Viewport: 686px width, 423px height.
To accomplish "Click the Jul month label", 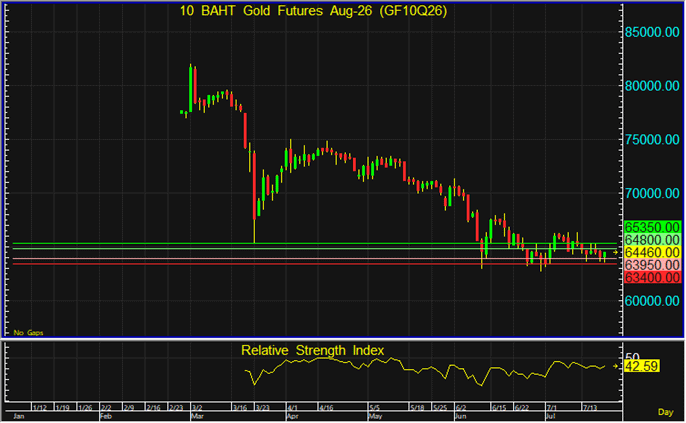I will point(550,416).
